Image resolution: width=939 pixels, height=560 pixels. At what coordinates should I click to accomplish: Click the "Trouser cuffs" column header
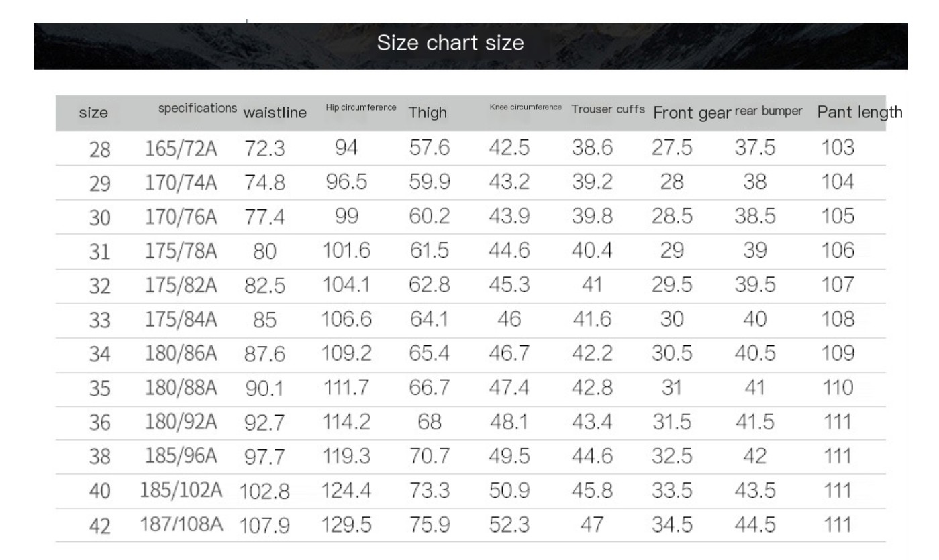608,109
